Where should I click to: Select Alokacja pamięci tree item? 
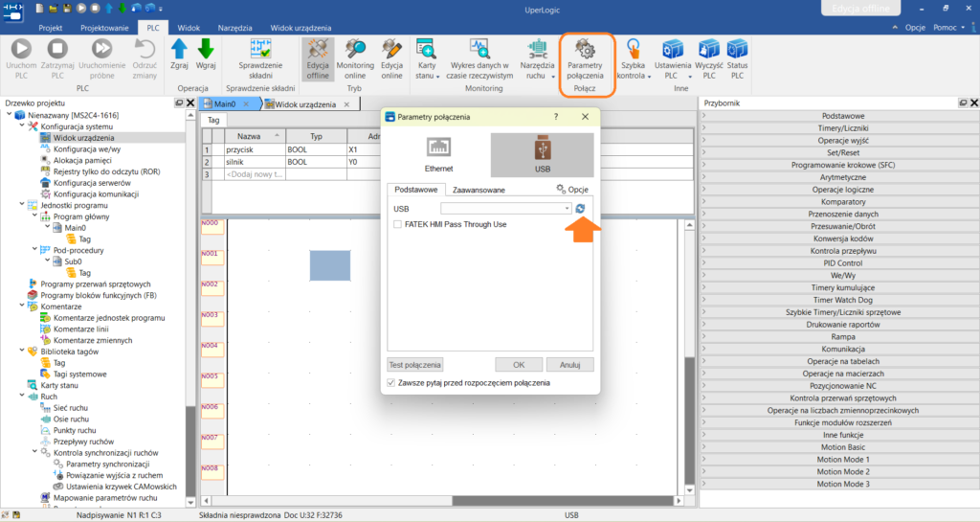pos(82,161)
